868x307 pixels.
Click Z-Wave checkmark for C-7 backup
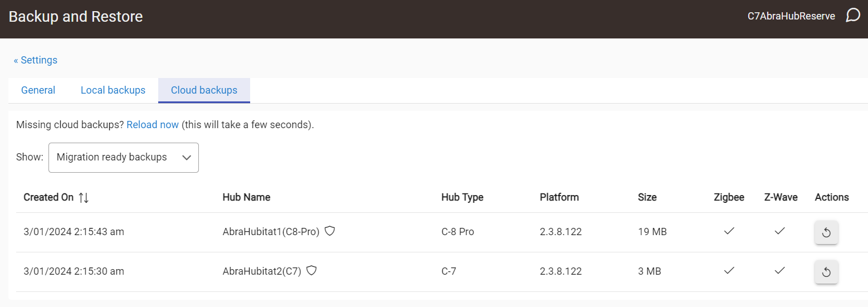(x=780, y=270)
